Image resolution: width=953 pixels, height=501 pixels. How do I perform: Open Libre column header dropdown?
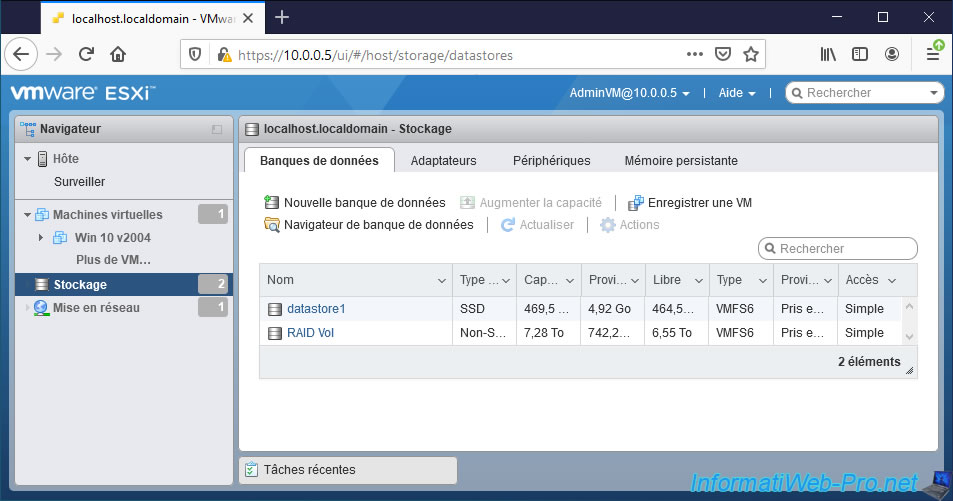698,280
